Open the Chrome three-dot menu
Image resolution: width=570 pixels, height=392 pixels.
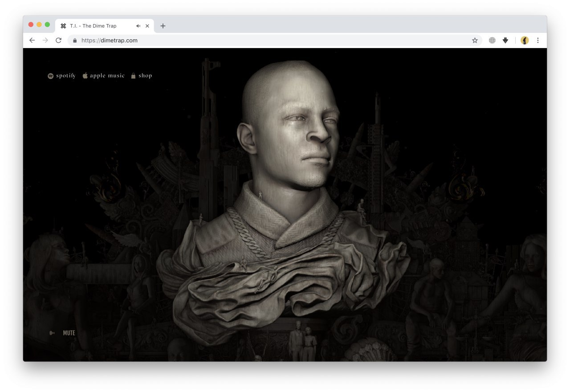pyautogui.click(x=537, y=40)
